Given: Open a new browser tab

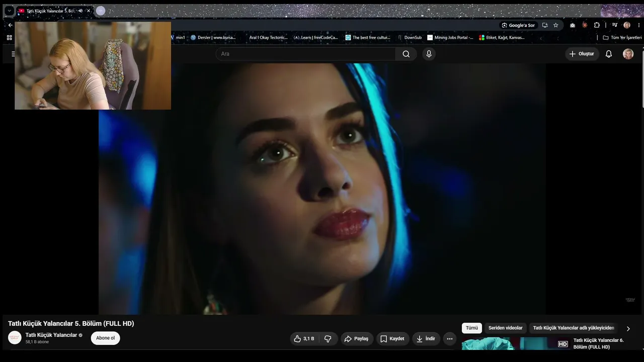Looking at the screenshot, I should 101,11.
